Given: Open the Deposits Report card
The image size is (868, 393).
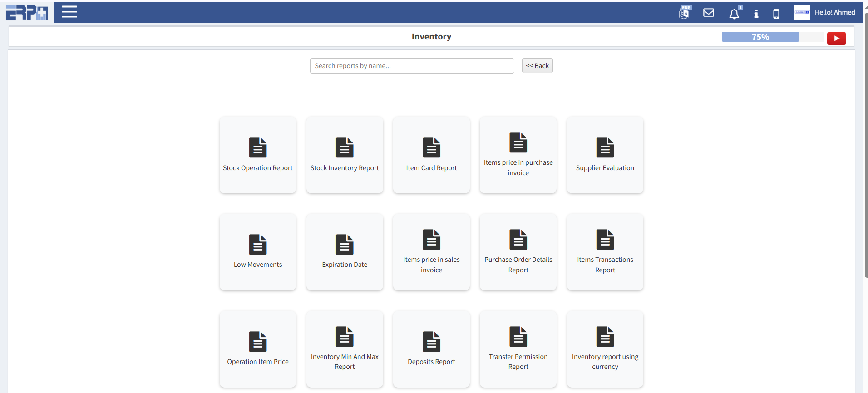Looking at the screenshot, I should point(431,349).
